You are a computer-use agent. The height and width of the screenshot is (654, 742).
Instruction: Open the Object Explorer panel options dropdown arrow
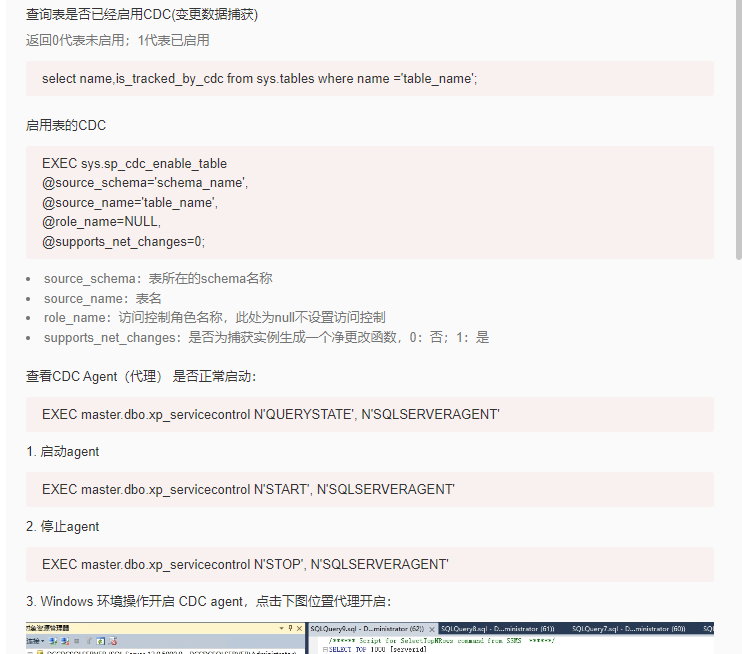[x=282, y=628]
